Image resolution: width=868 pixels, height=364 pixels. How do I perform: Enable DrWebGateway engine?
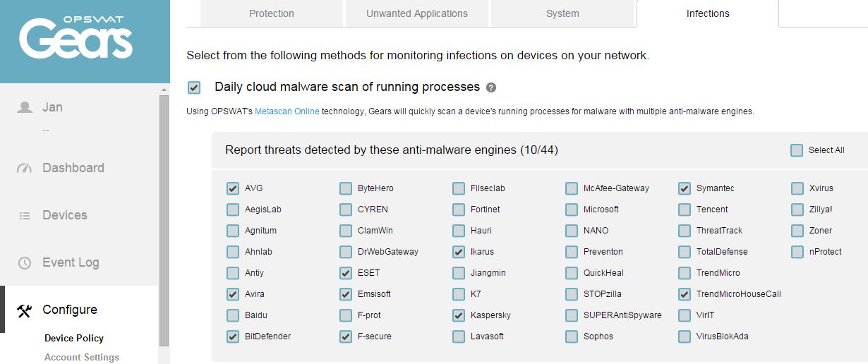(346, 252)
